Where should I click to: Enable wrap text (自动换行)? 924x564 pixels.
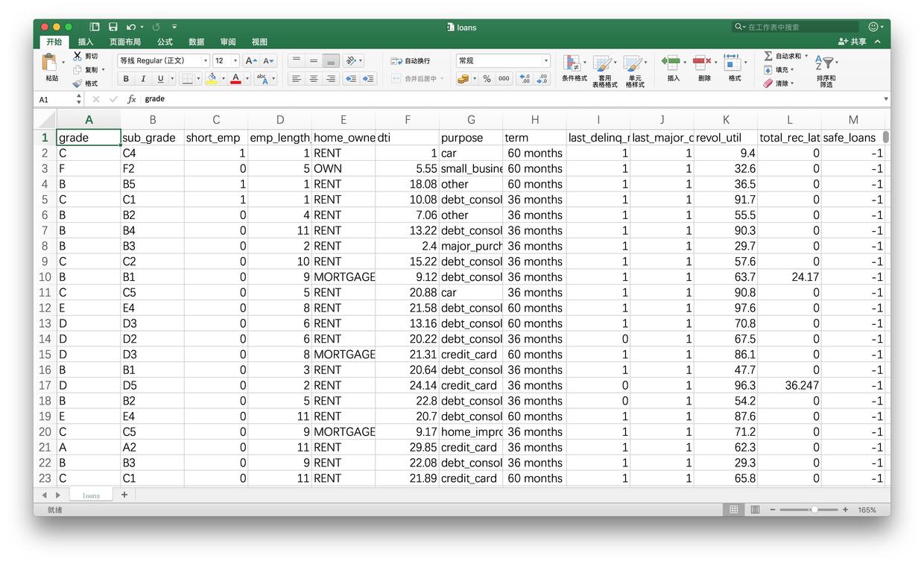(411, 61)
